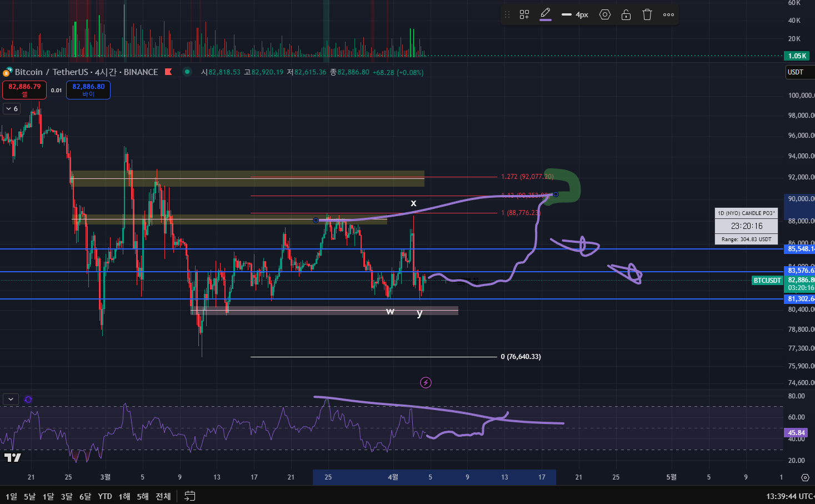Screen dimensions: 815x504
Task: Select the 6달 time range
Action: [x=85, y=496]
